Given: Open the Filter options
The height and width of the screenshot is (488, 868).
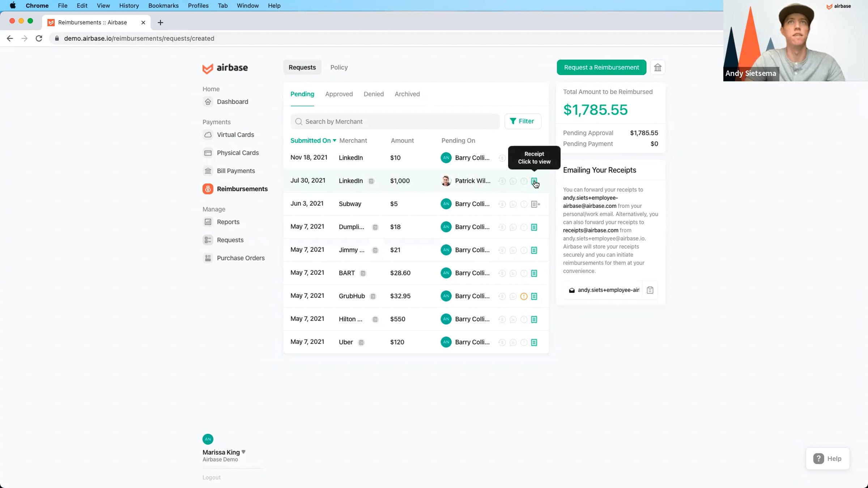Looking at the screenshot, I should (x=523, y=121).
